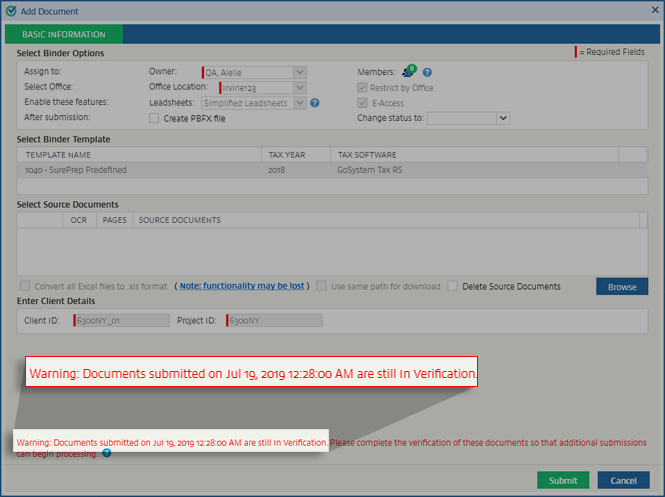Close the Add Document dialog

click(x=652, y=11)
